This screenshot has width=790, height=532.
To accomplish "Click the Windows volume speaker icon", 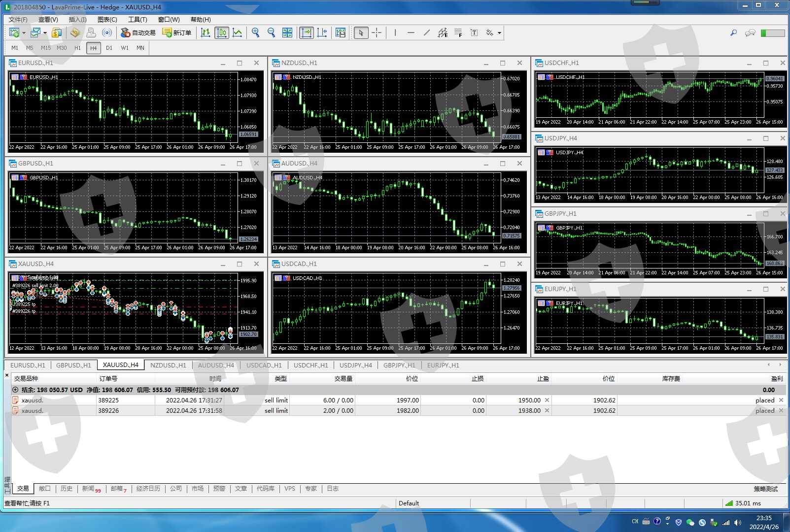I will tap(737, 523).
